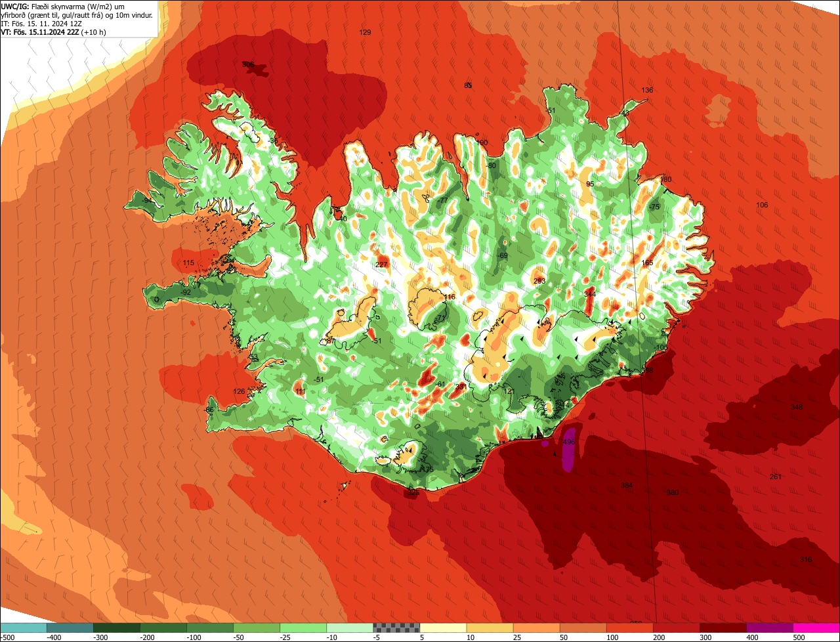This screenshot has width=840, height=642.
Task: Click the value 106 on the east side
Action: [x=762, y=205]
